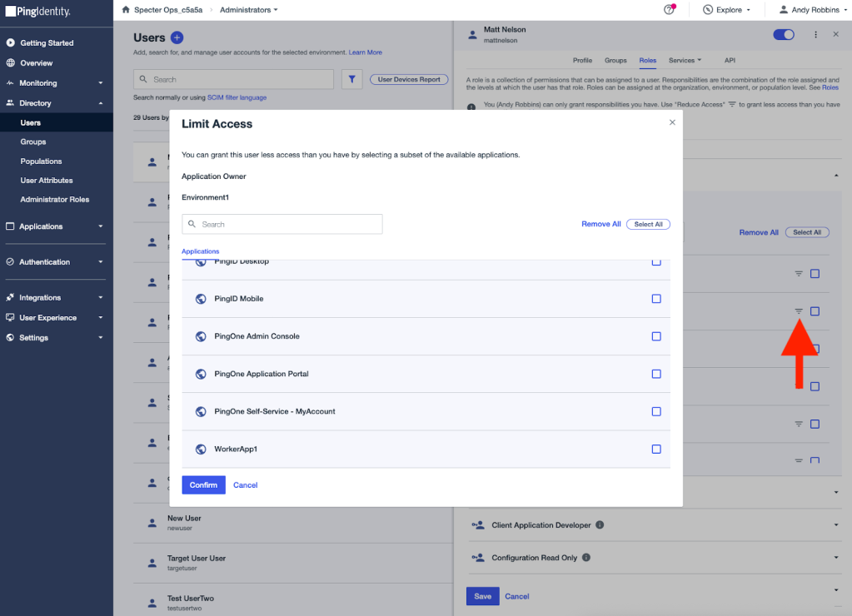The image size is (852, 616).
Task: Click info icon beside Configuration Read Only
Action: 585,558
